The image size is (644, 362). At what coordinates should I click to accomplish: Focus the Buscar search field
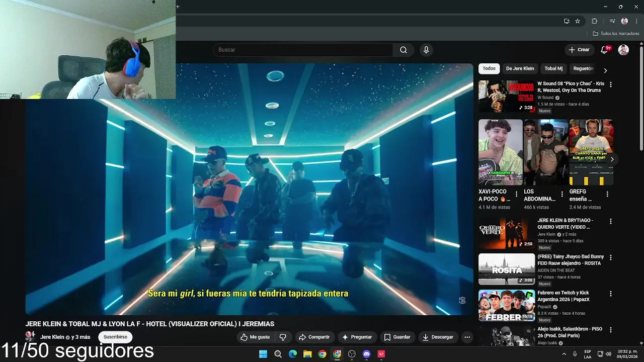pyautogui.click(x=303, y=50)
